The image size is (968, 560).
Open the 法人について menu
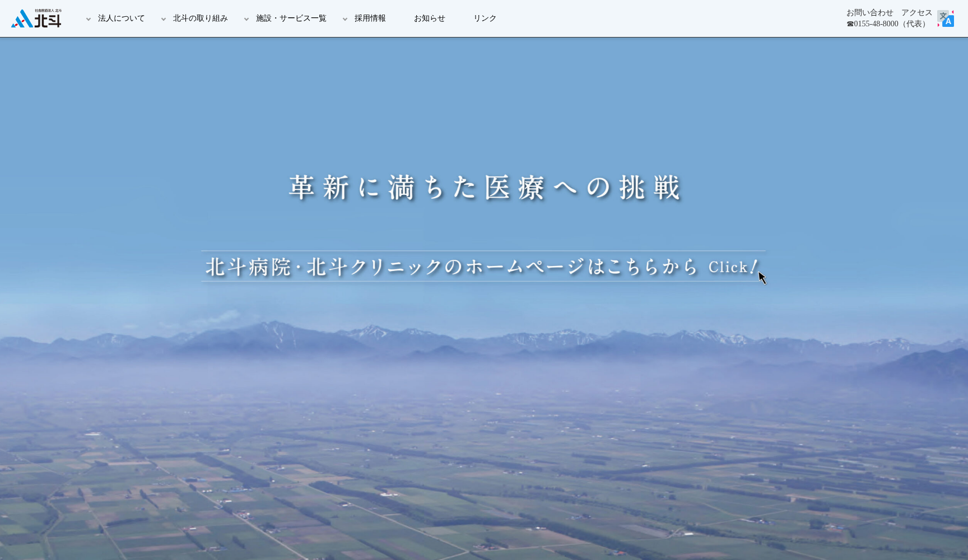pos(120,18)
